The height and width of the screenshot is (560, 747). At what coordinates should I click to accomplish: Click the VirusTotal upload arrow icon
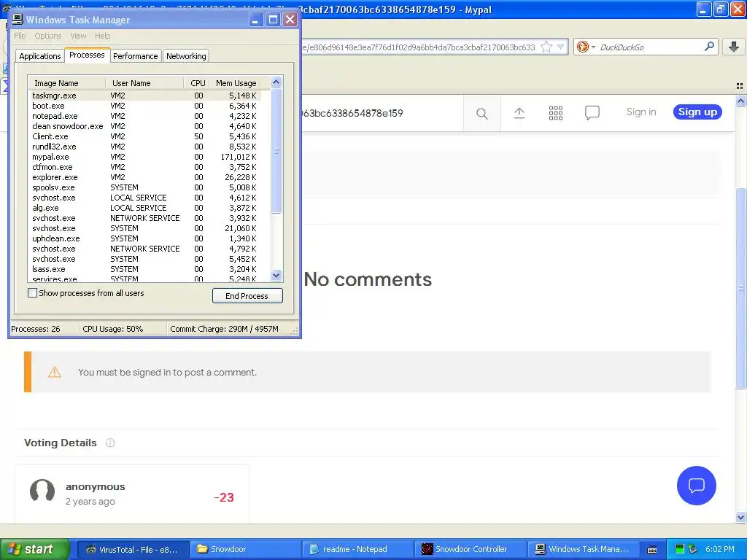[519, 113]
